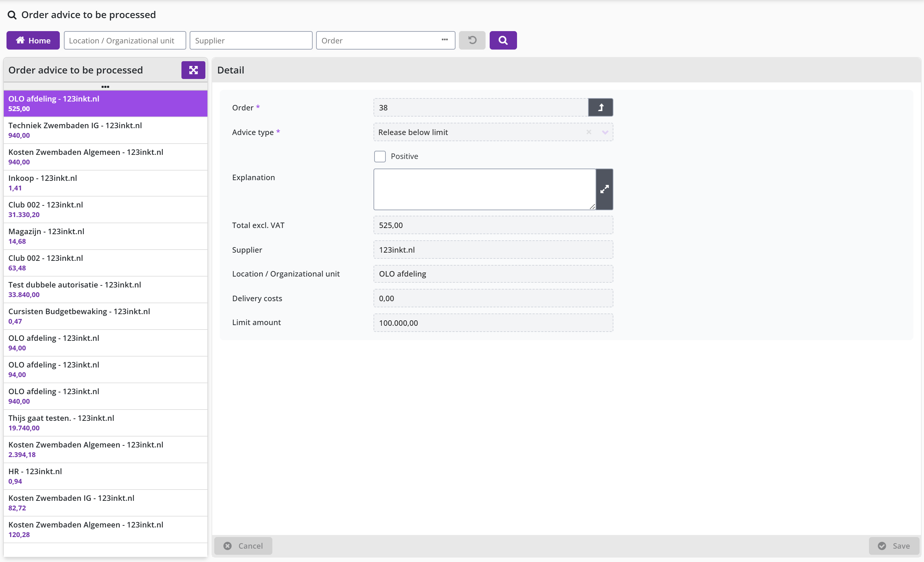
Task: Click the reset filters undo icon
Action: 472,40
